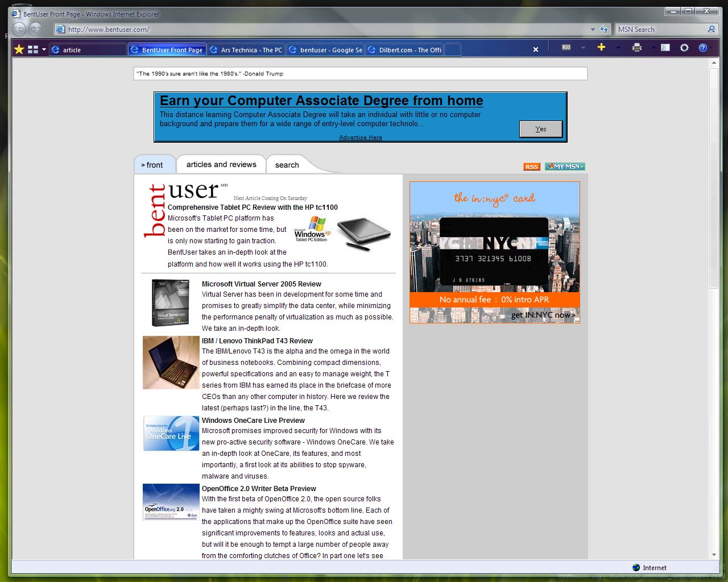Image resolution: width=728 pixels, height=582 pixels.
Task: Click the ThinkPad T43 laptop thumbnail
Action: point(171,363)
